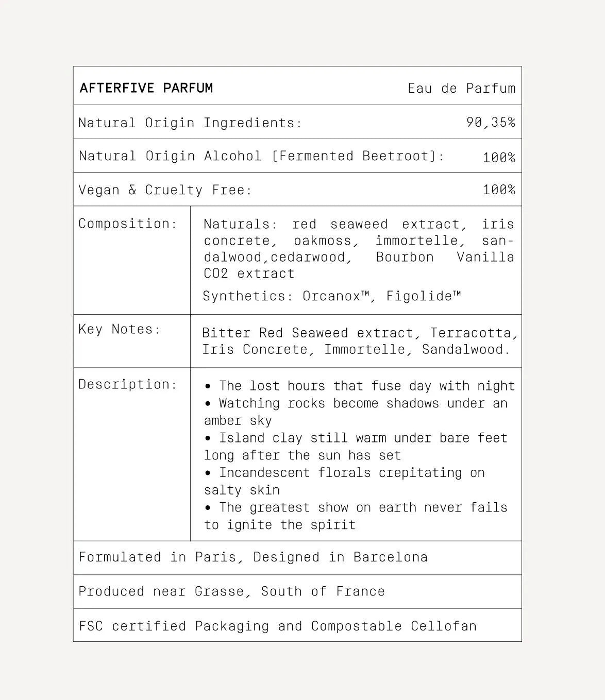The width and height of the screenshot is (605, 700).
Task: Click the Natural Origin Alcohol row label
Action: pyautogui.click(x=261, y=156)
